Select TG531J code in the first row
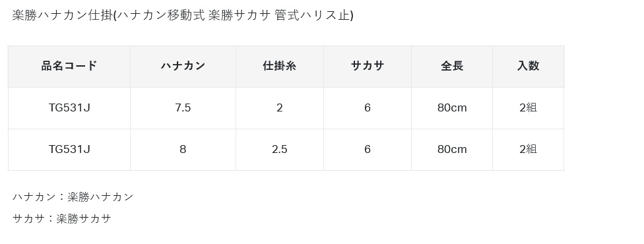Image resolution: width=644 pixels, height=244 pixels. (69, 108)
